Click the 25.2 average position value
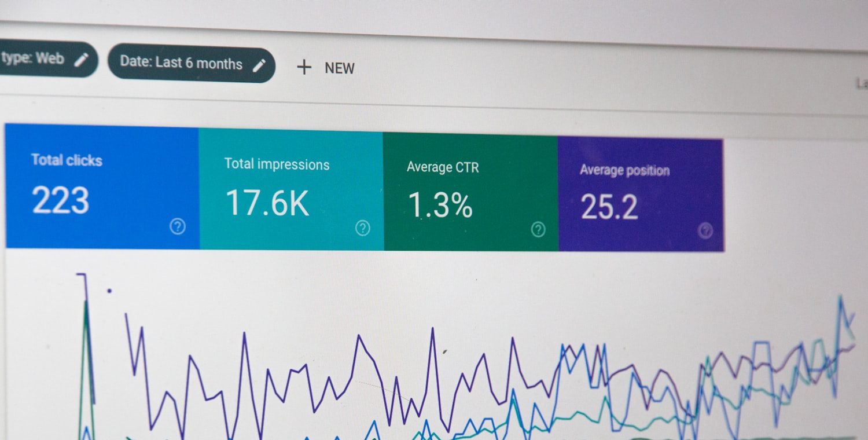This screenshot has height=440, width=868. tap(609, 207)
